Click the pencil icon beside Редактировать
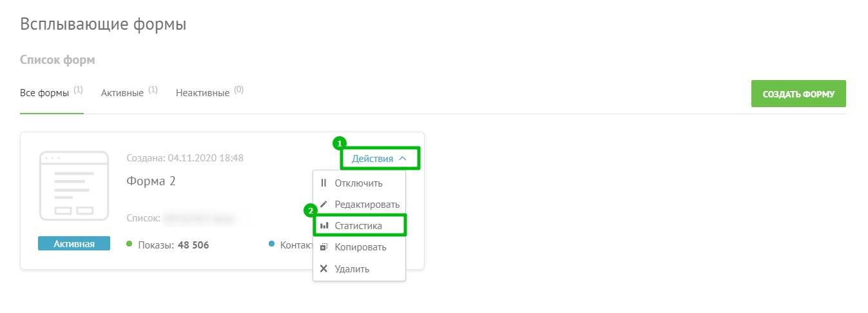The height and width of the screenshot is (313, 868). pyautogui.click(x=324, y=204)
